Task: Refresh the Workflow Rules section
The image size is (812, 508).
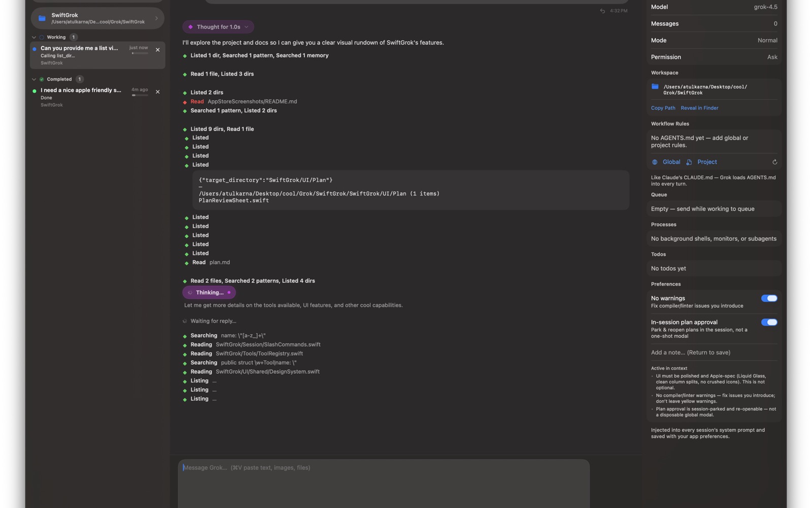Action: [774, 162]
